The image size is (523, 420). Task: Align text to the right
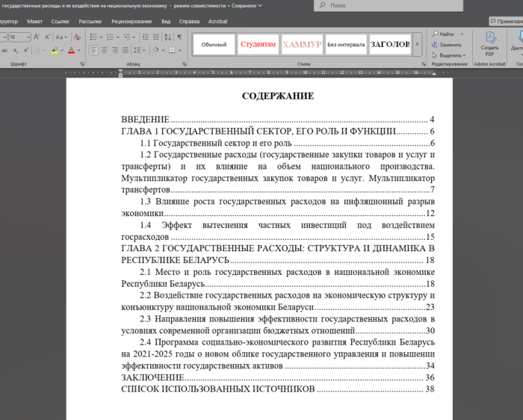[x=115, y=50]
